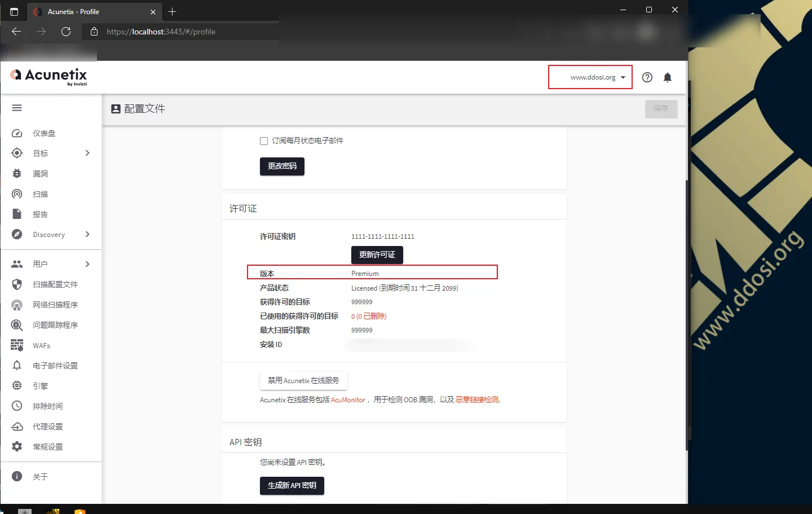
Task: Click the Acunetix logo
Action: coord(49,76)
